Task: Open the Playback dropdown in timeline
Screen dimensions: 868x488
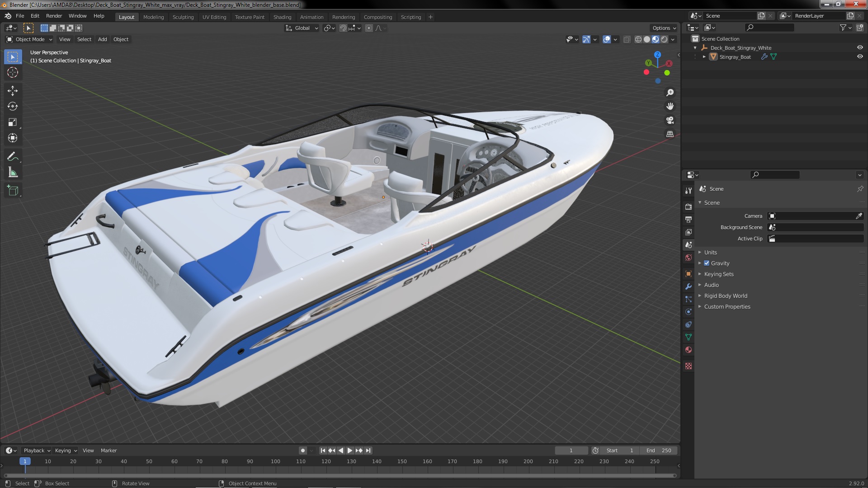Action: (x=37, y=450)
